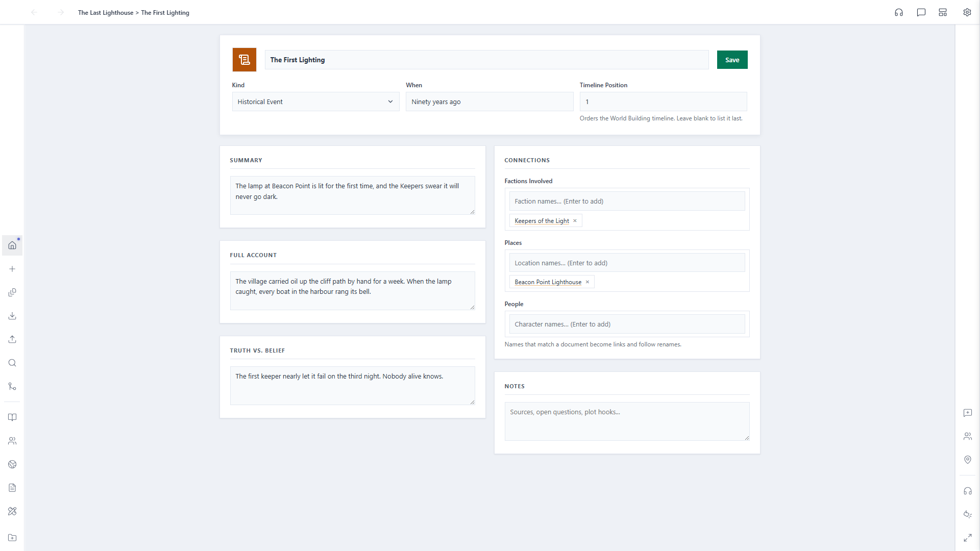Viewport: 980px width, 551px height.
Task: Click the Timeline Position field
Action: (663, 102)
